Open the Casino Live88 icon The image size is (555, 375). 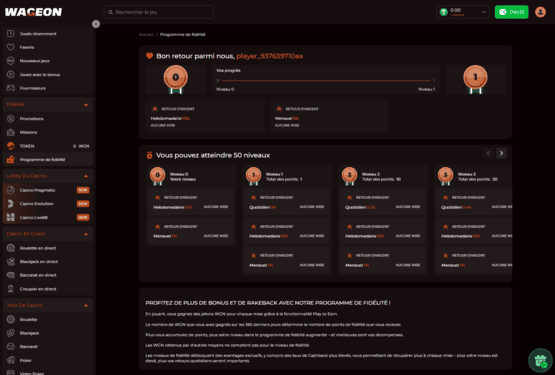11,217
